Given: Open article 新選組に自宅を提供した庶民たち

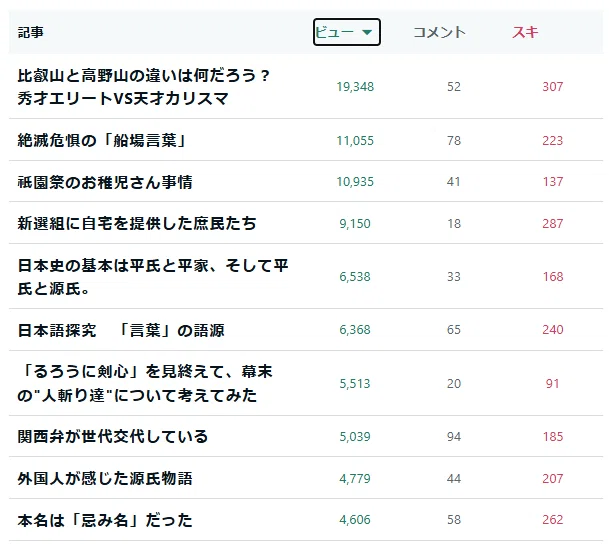Looking at the screenshot, I should click(137, 223).
